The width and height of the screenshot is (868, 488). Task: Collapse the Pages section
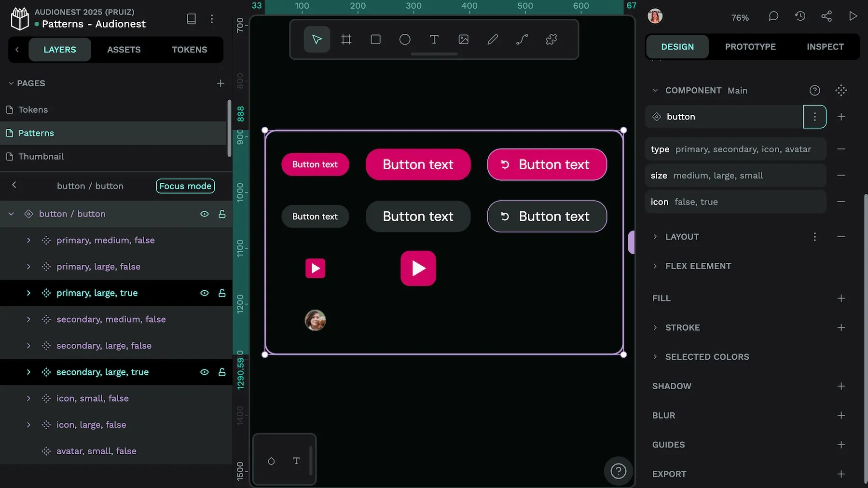[11, 83]
